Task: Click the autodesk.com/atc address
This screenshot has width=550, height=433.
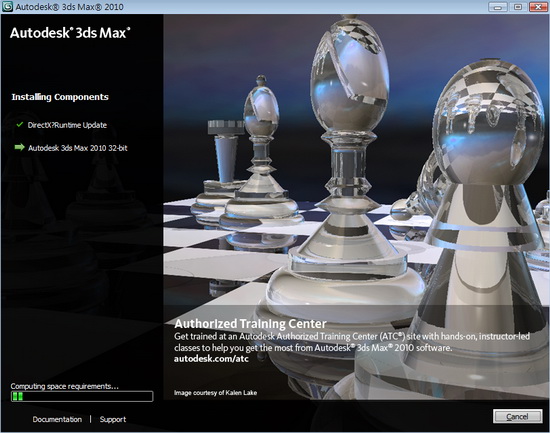Action: (x=211, y=359)
